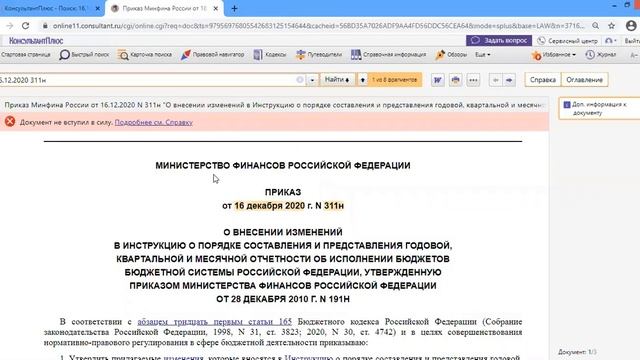Viewport: 640px width, 360px height.
Task: Open the Справка tab
Action: pos(543,80)
